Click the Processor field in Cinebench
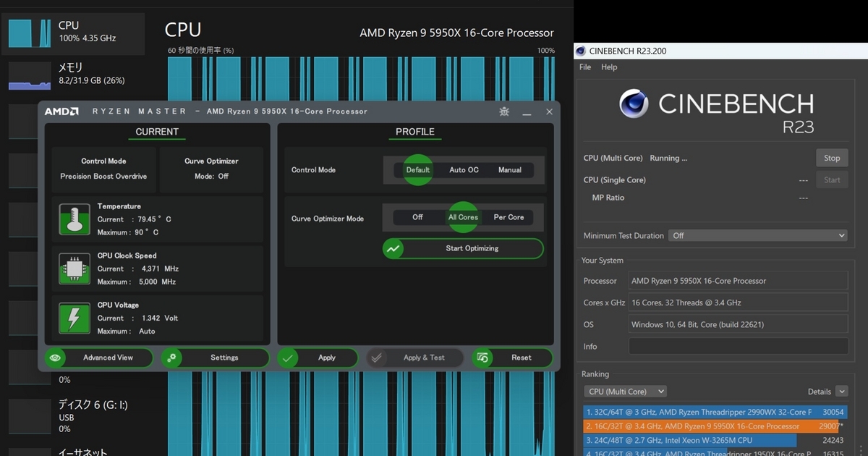 click(738, 281)
